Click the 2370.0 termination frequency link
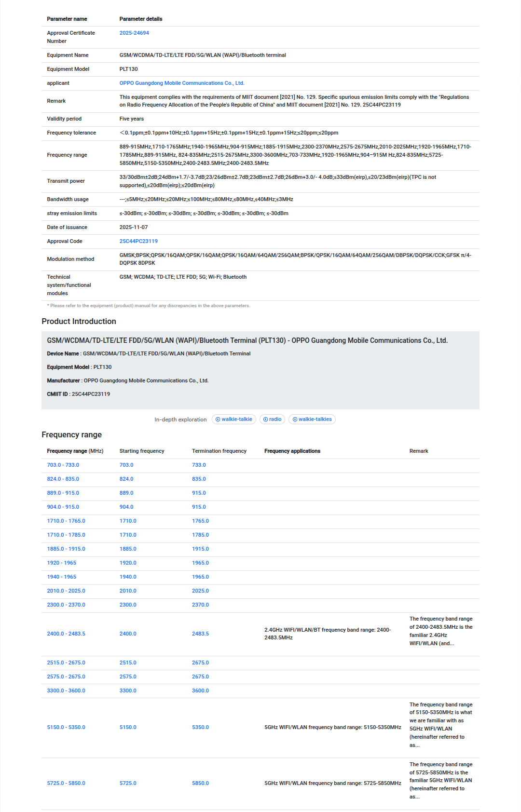This screenshot has height=812, width=521. tap(200, 605)
